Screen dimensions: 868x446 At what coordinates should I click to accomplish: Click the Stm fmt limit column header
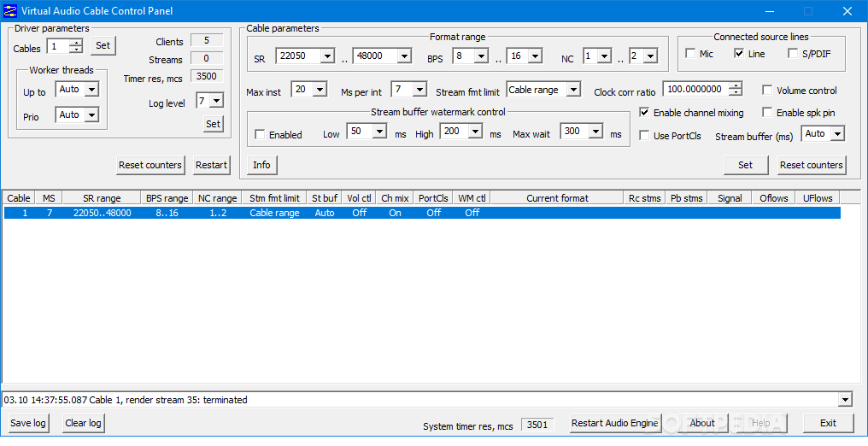274,198
